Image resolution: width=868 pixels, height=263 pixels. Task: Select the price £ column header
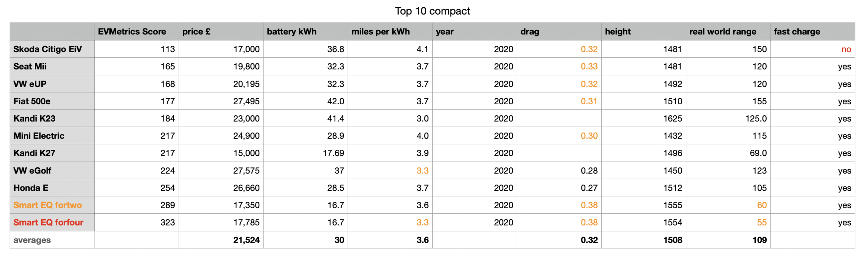tap(197, 32)
